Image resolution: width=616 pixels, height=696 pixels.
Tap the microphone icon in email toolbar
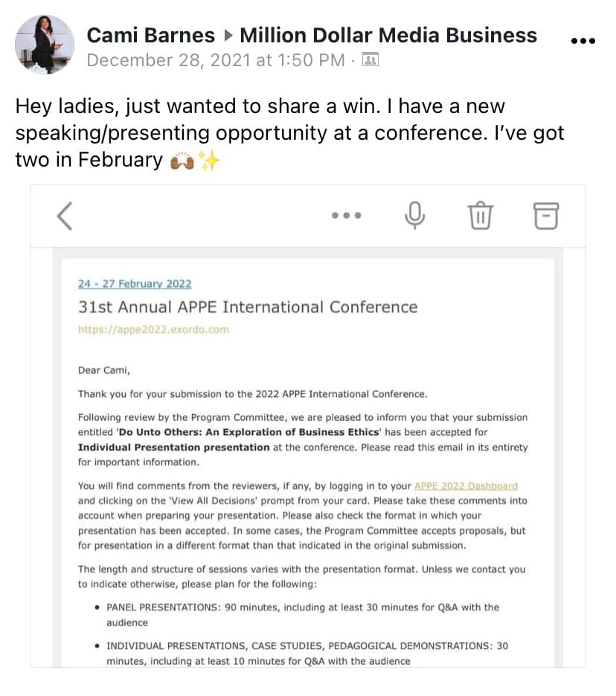pos(415,216)
